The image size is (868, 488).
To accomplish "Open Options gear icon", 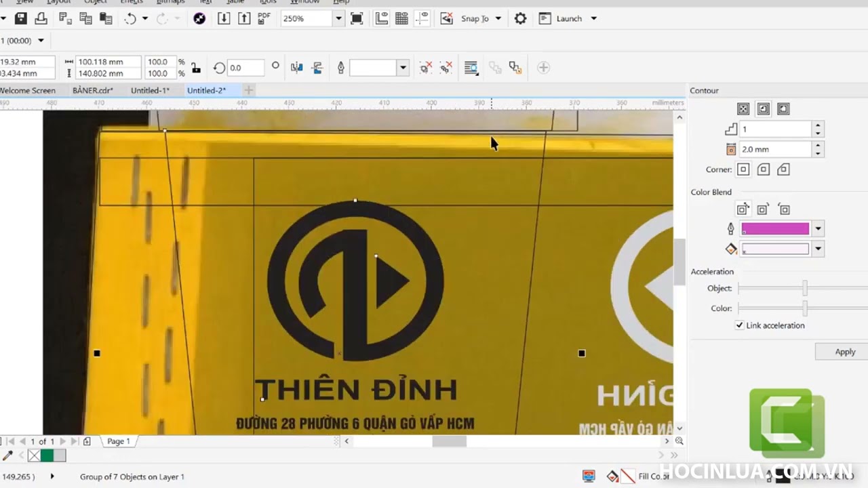I will 520,19.
